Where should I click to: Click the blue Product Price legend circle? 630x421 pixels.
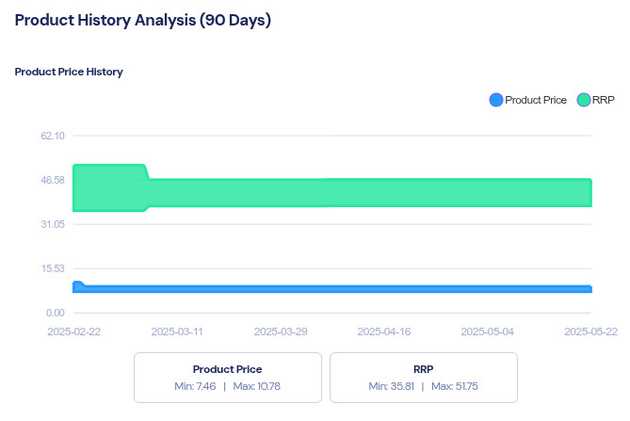(x=495, y=100)
